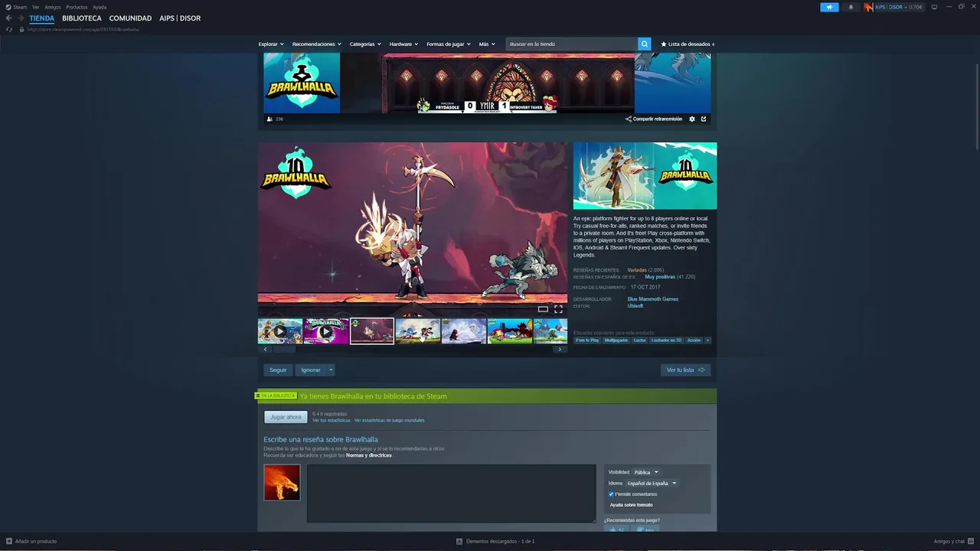Click the Seguir button
This screenshot has width=980, height=551.
coord(278,370)
